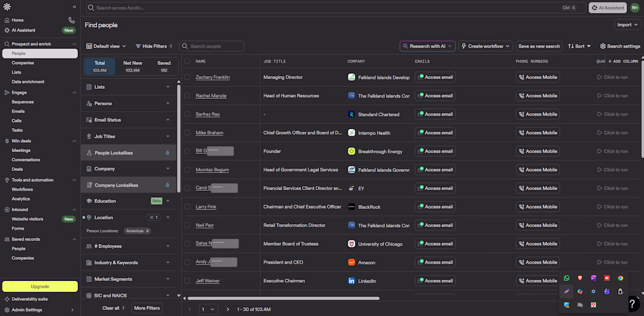Switch to the Net New tab
Screen dimensions: 644x316
pos(132,67)
